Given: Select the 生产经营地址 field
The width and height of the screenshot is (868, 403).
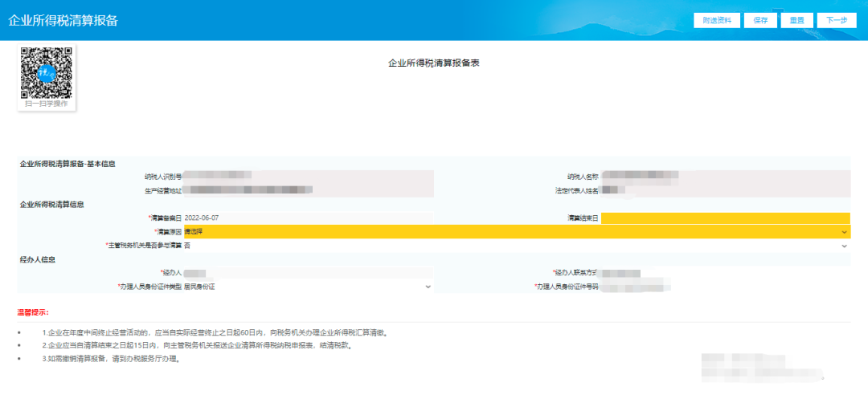Looking at the screenshot, I should point(309,190).
